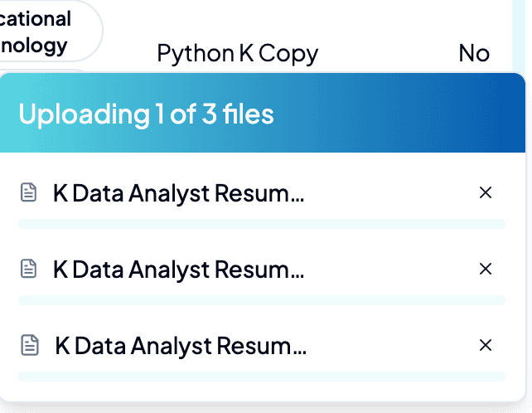
Task: Cancel the top K Data Analyst Resume upload
Action: (486, 192)
